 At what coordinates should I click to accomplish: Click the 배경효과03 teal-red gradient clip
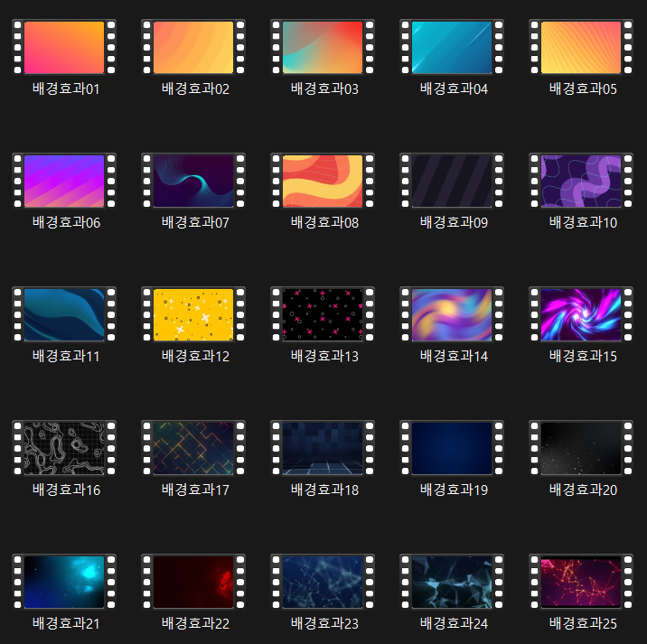click(323, 47)
